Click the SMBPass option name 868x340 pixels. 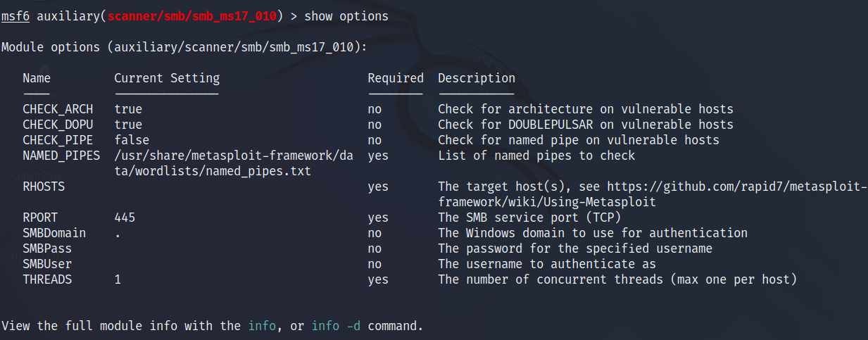(x=47, y=248)
